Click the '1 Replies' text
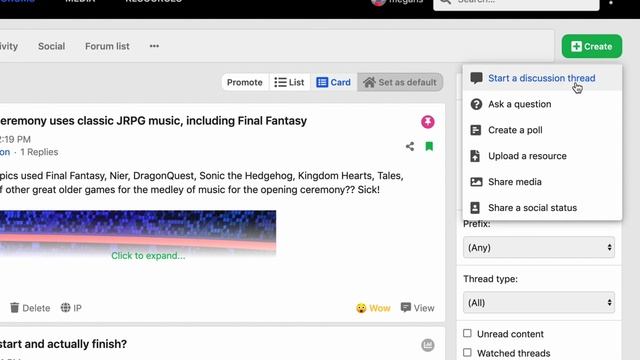The height and width of the screenshot is (360, 640). pos(39,152)
